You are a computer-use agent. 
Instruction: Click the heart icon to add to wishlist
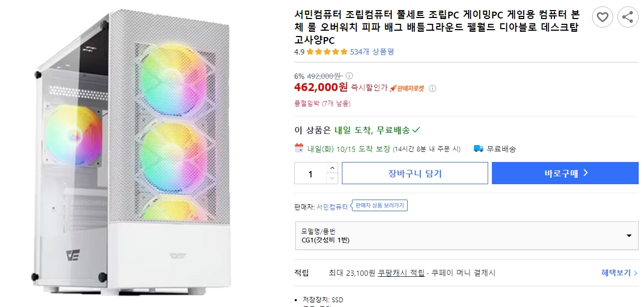click(x=603, y=17)
